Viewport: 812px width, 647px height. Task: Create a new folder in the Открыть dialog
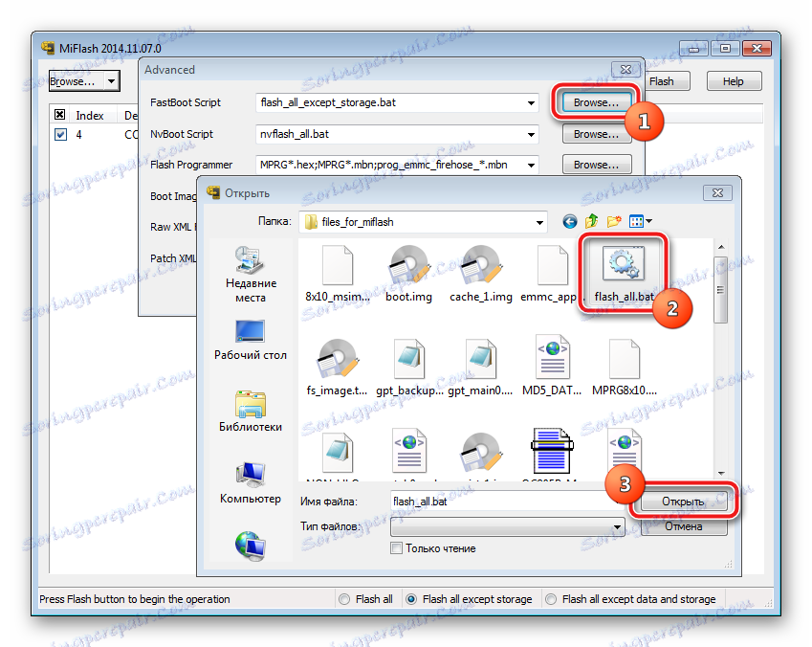tap(614, 222)
